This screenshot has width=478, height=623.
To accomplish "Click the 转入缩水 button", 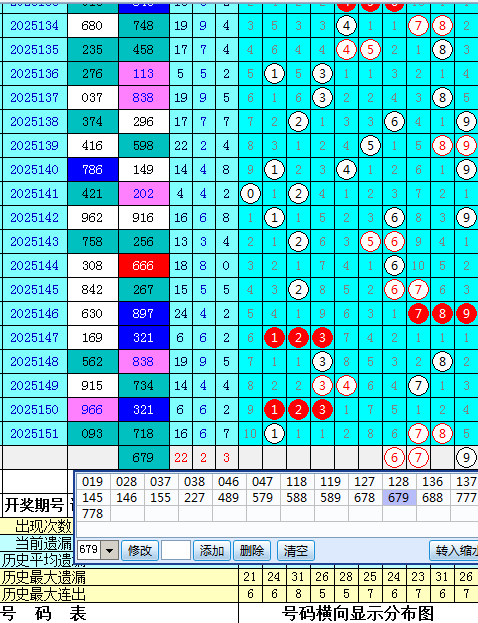I will 454,550.
